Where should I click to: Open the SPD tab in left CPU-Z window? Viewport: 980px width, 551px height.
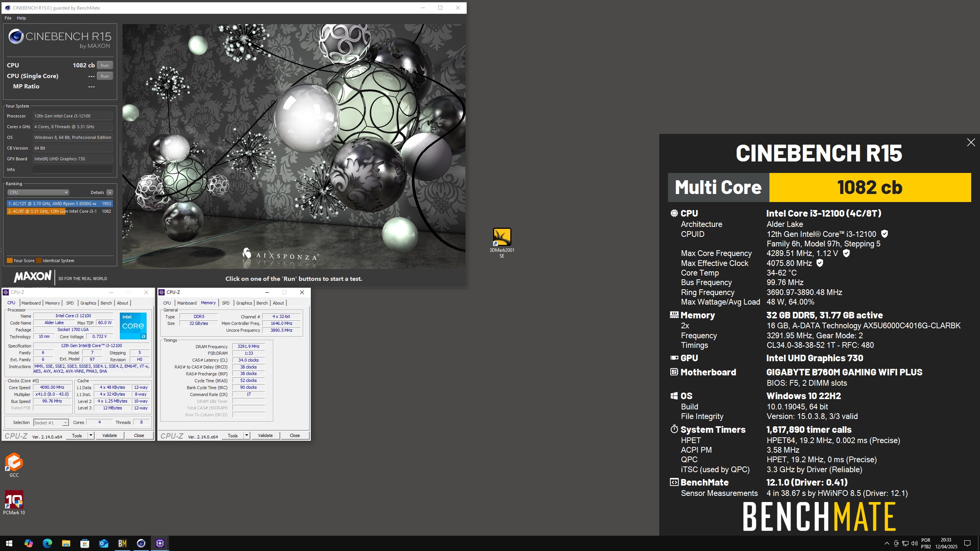click(x=70, y=303)
